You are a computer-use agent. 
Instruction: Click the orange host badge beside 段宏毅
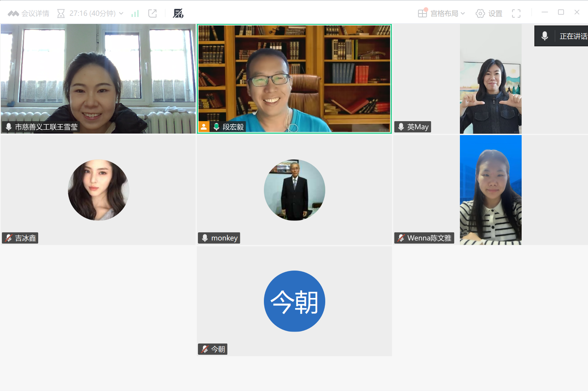pos(204,127)
